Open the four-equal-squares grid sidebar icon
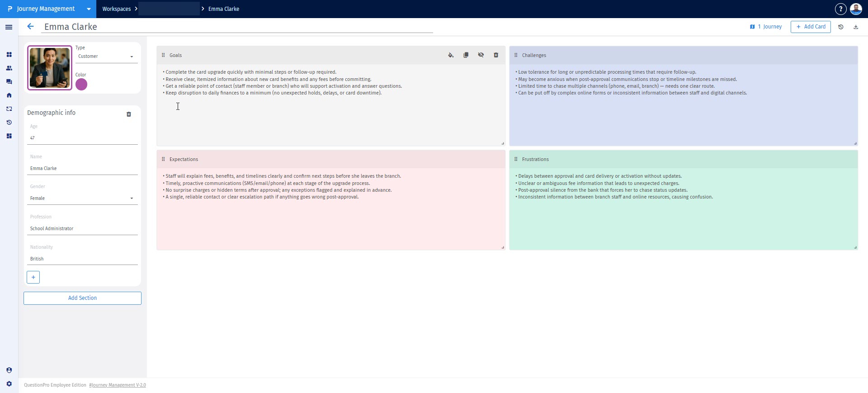868x393 pixels. pos(9,55)
